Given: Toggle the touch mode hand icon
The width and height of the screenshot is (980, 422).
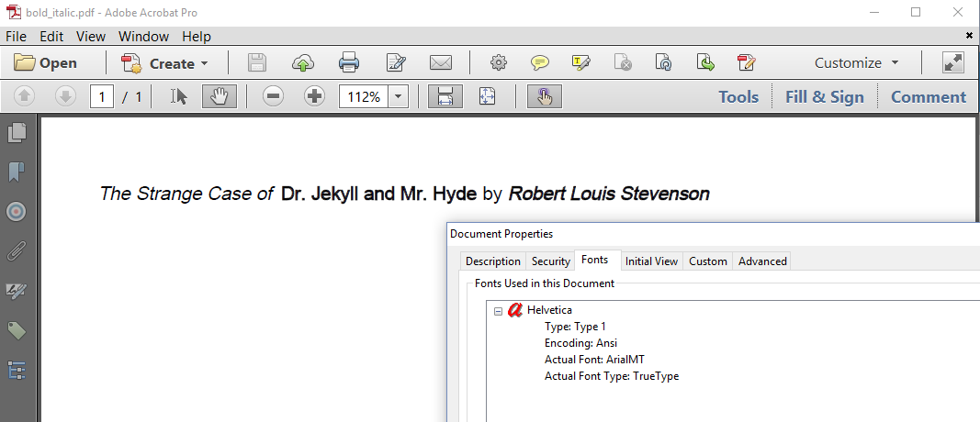Looking at the screenshot, I should 545,96.
